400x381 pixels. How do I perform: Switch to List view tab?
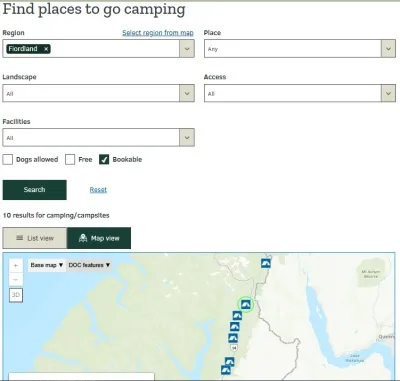[35, 238]
